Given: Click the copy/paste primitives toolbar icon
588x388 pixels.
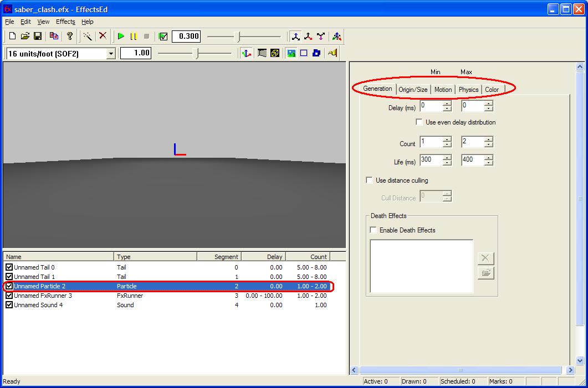Looking at the screenshot, I should (x=54, y=37).
